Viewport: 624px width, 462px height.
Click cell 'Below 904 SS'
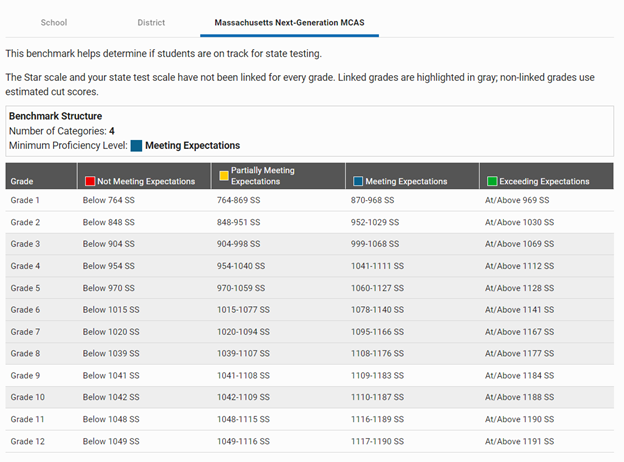(x=109, y=244)
